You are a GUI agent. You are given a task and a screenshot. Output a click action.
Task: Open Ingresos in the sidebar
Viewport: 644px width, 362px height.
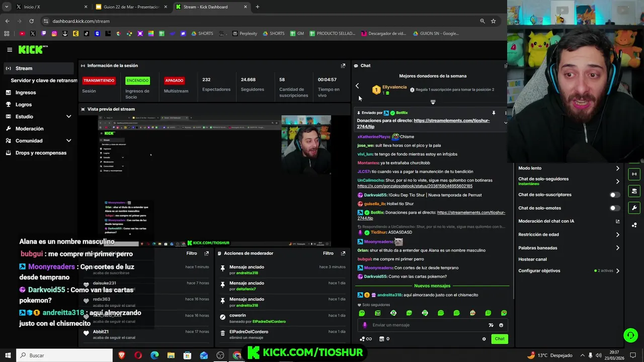coord(38,93)
